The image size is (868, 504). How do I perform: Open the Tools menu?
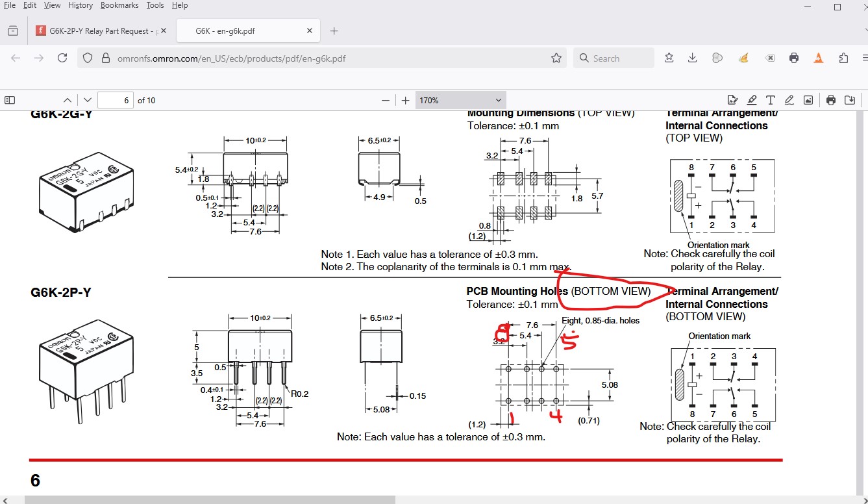click(155, 5)
